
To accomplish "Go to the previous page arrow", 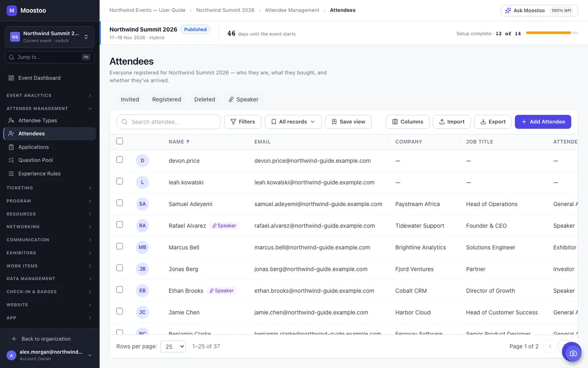I will tap(550, 346).
